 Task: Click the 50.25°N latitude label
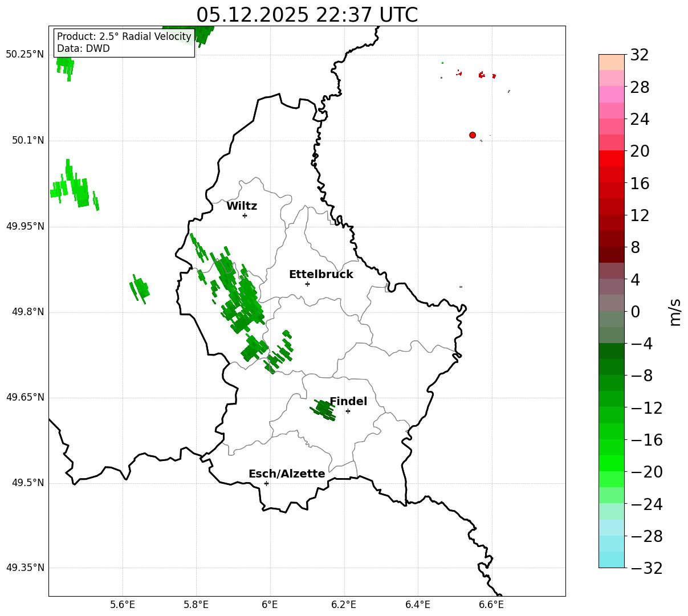pos(25,55)
